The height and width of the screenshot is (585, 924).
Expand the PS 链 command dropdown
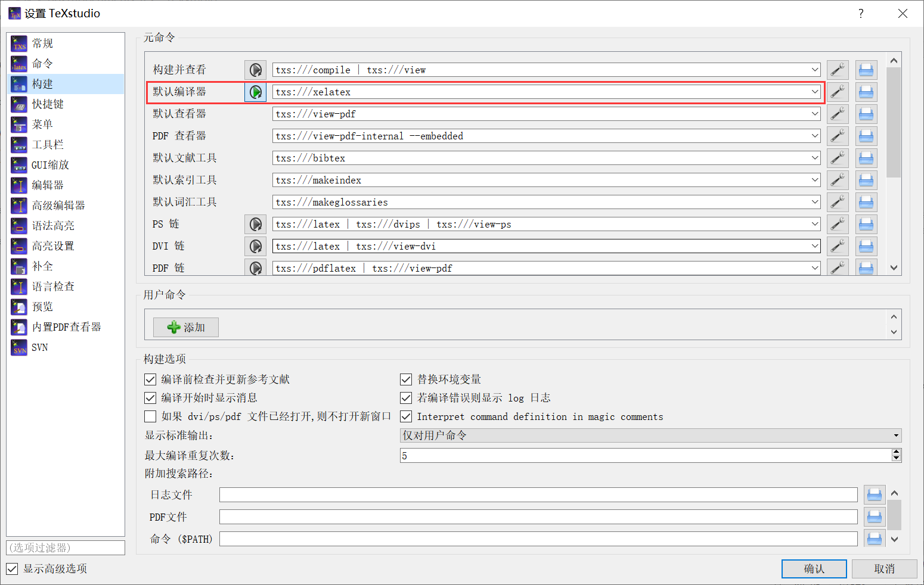tap(814, 224)
